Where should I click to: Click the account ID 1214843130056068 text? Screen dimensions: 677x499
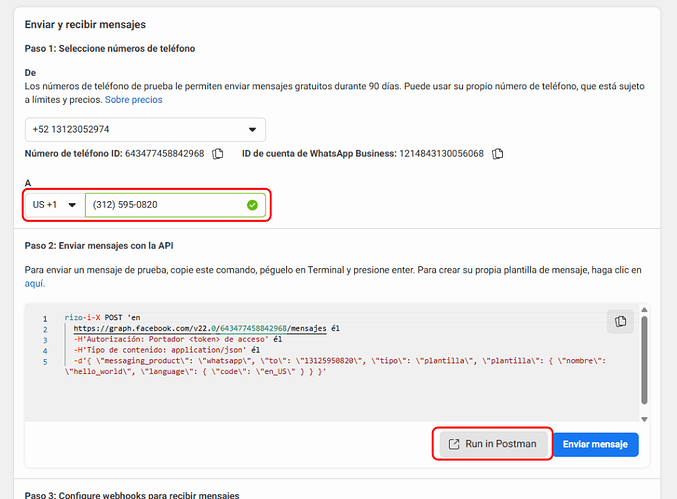[442, 154]
